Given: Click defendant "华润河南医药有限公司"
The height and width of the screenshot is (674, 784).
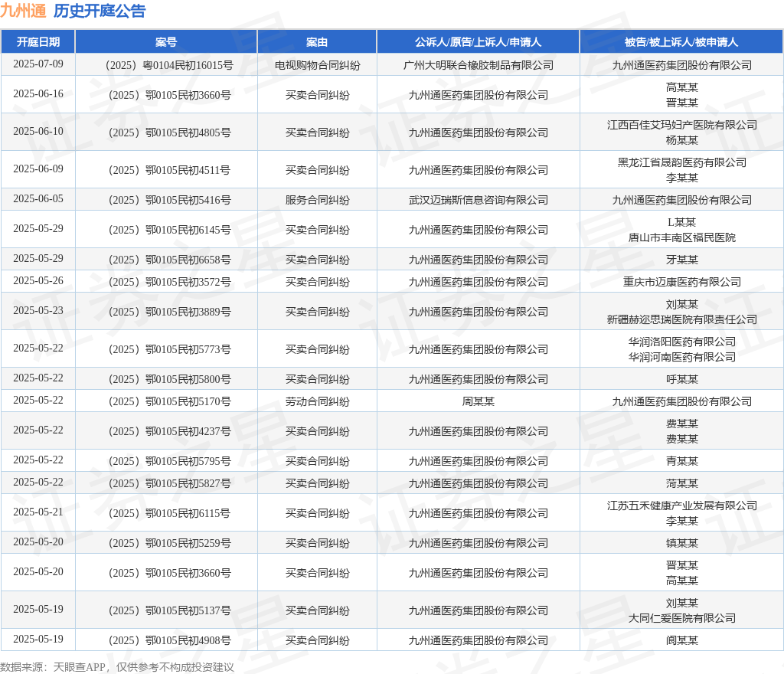Looking at the screenshot, I should tap(682, 357).
